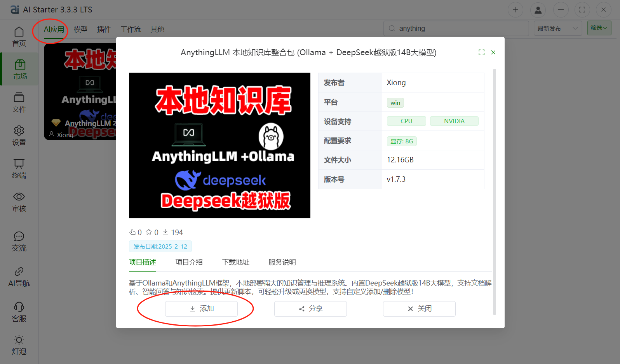This screenshot has width=620, height=364.
Task: Click the plus button in title bar
Action: [516, 10]
